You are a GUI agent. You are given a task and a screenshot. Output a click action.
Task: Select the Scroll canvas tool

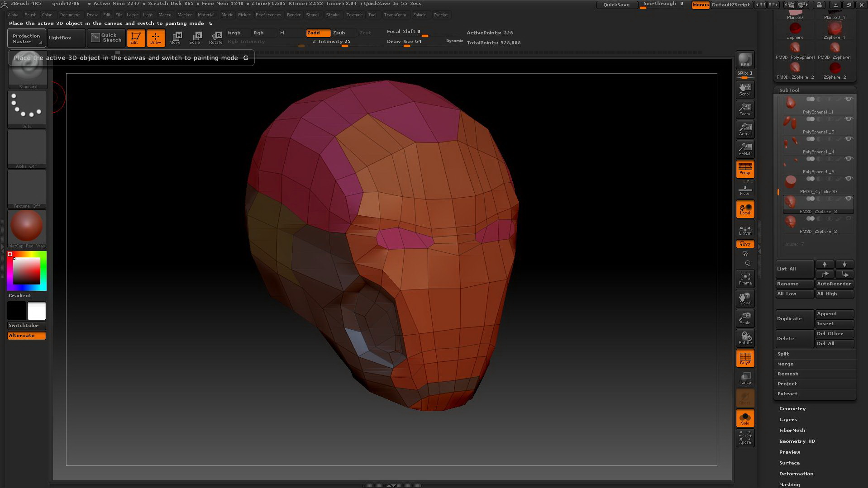point(745,89)
